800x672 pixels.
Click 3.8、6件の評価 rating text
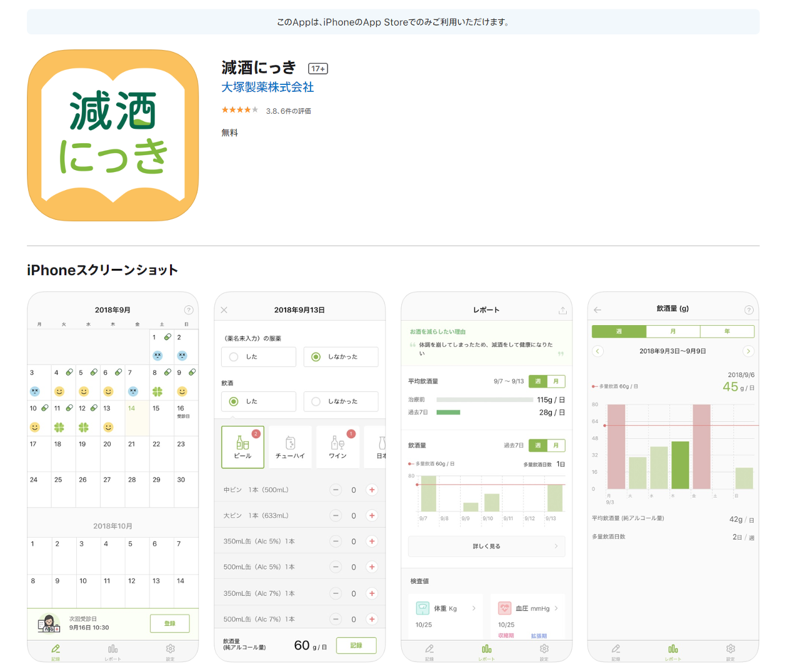pyautogui.click(x=288, y=111)
